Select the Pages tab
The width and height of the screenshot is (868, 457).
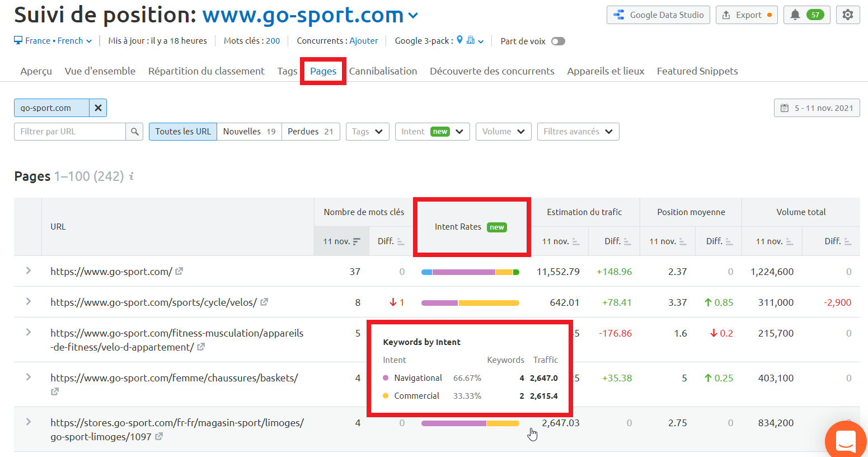pyautogui.click(x=323, y=71)
